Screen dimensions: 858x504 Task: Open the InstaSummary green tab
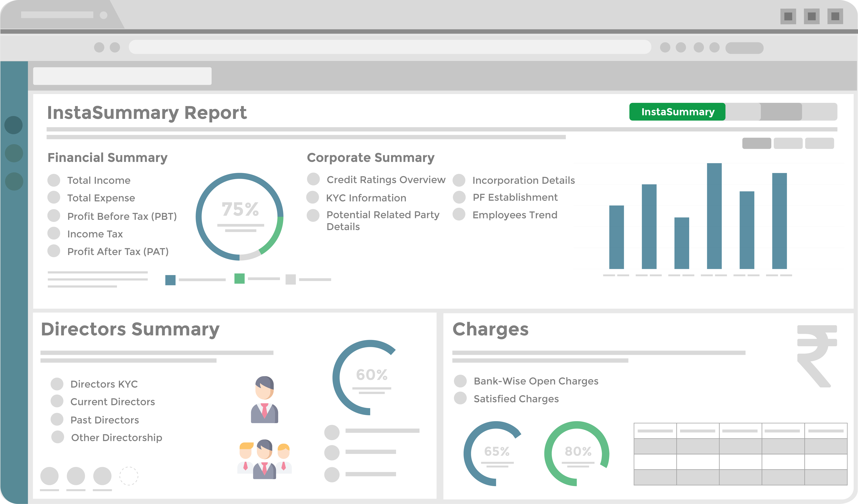[677, 112]
